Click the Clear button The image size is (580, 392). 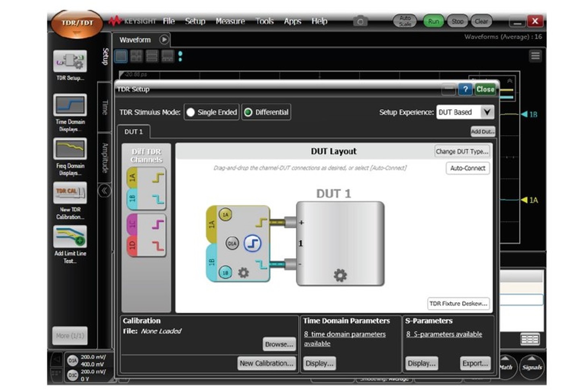481,21
